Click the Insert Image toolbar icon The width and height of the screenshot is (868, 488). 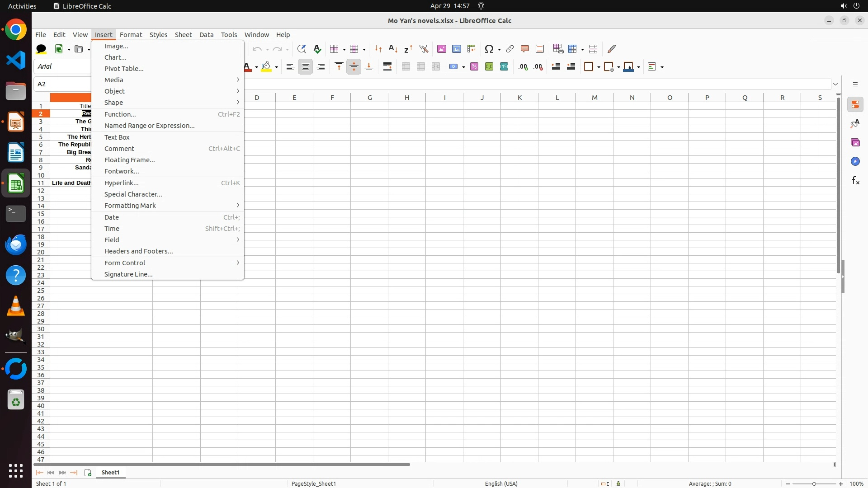click(x=442, y=49)
